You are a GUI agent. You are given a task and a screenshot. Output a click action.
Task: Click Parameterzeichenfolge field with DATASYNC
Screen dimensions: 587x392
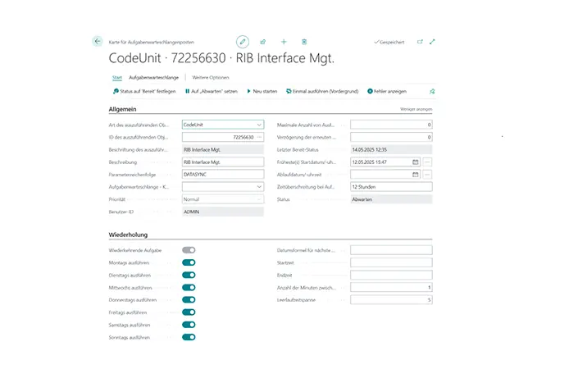(223, 175)
